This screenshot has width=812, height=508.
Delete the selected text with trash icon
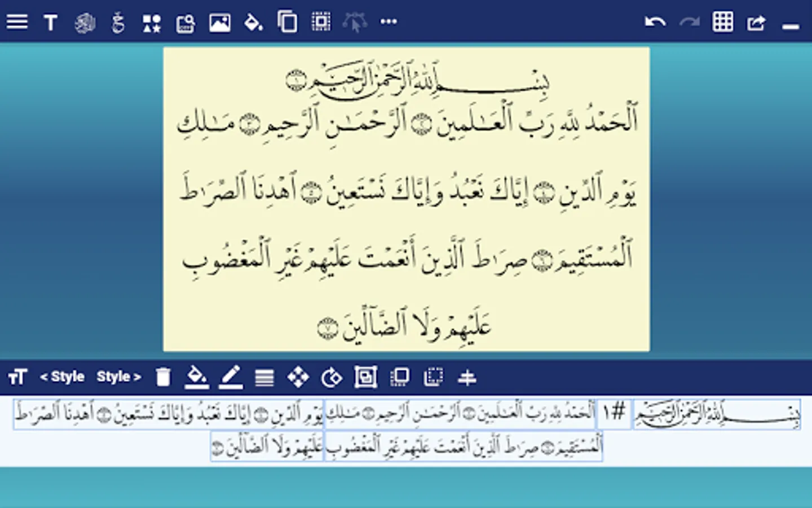(163, 376)
